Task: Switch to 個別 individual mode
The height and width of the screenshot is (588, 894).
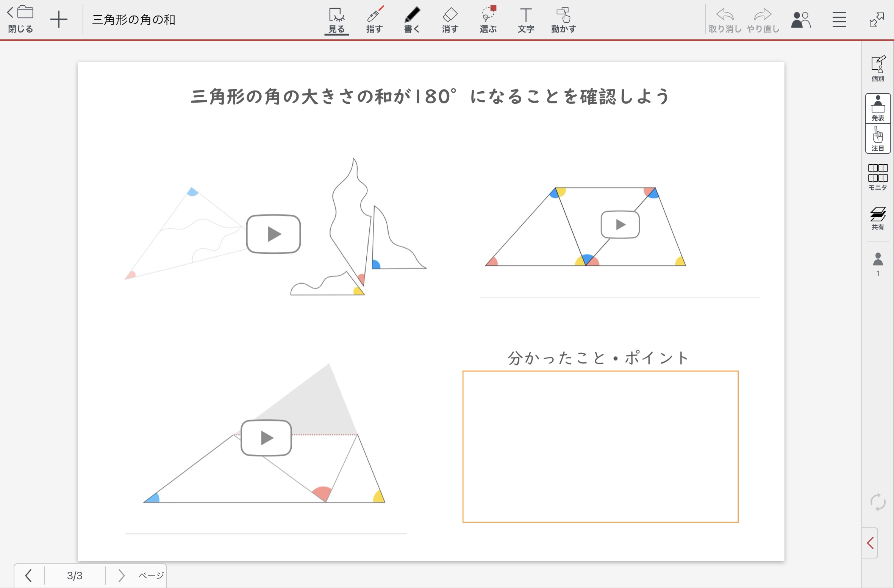Action: [877, 69]
